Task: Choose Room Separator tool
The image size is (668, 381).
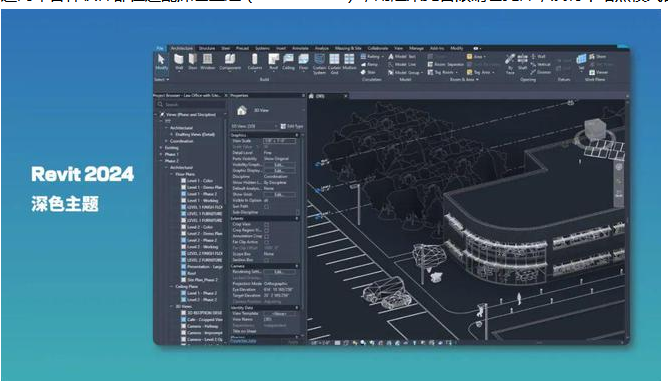Action: click(x=446, y=64)
